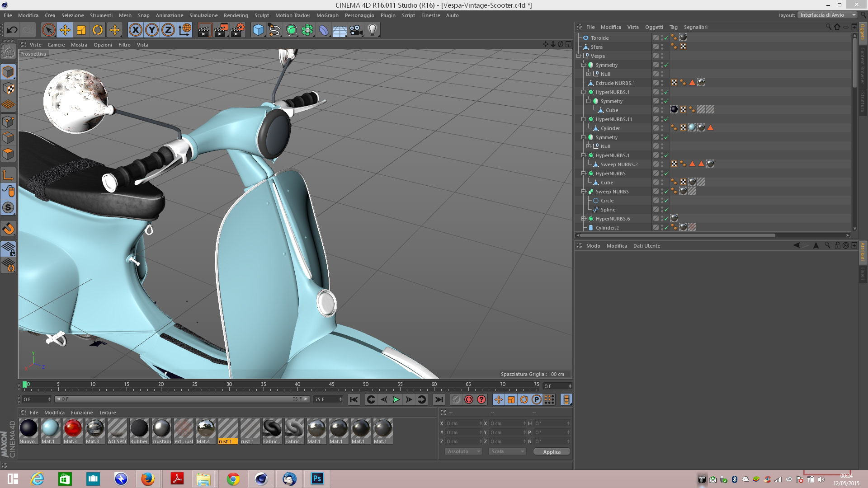
Task: Switch to Points mode
Action: point(8,122)
